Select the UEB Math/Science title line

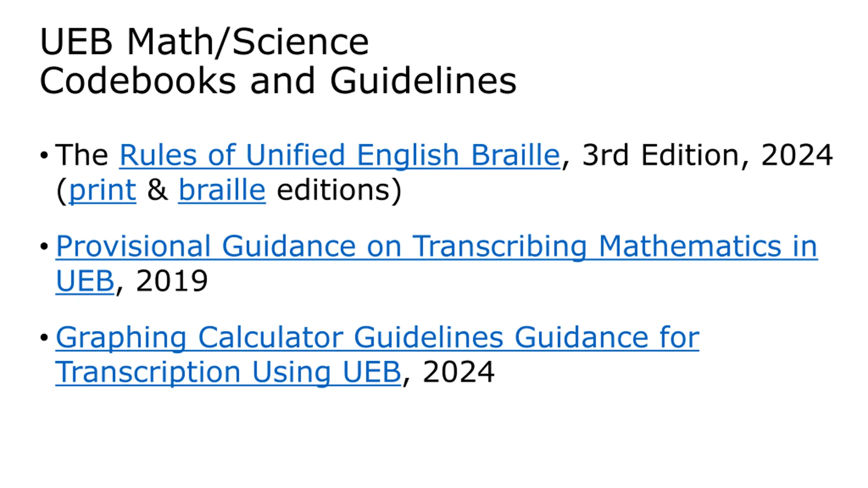(x=204, y=42)
